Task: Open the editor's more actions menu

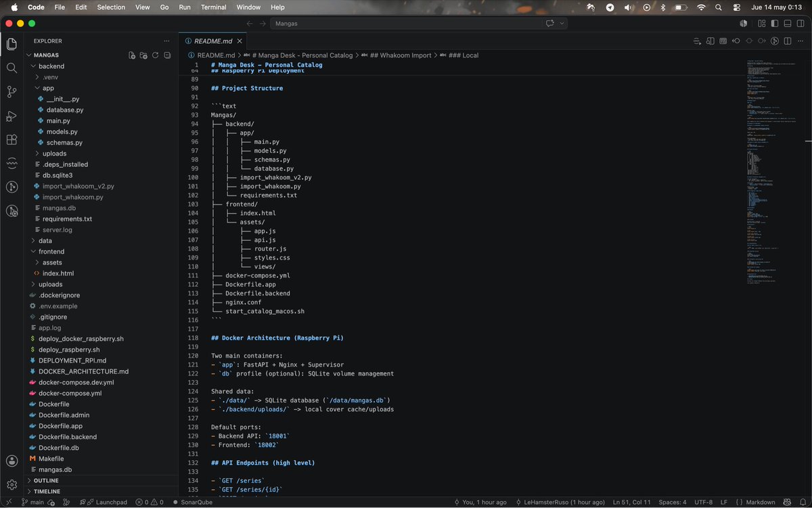Action: pos(800,41)
